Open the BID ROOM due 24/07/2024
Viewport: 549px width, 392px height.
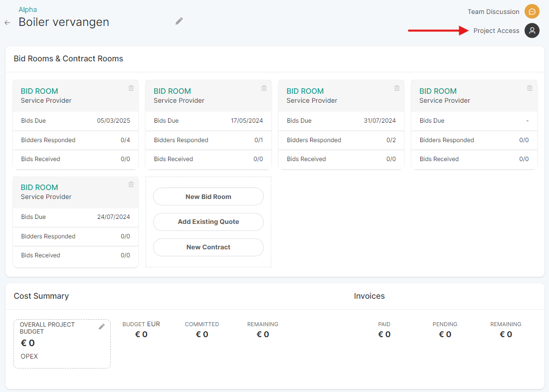click(39, 188)
